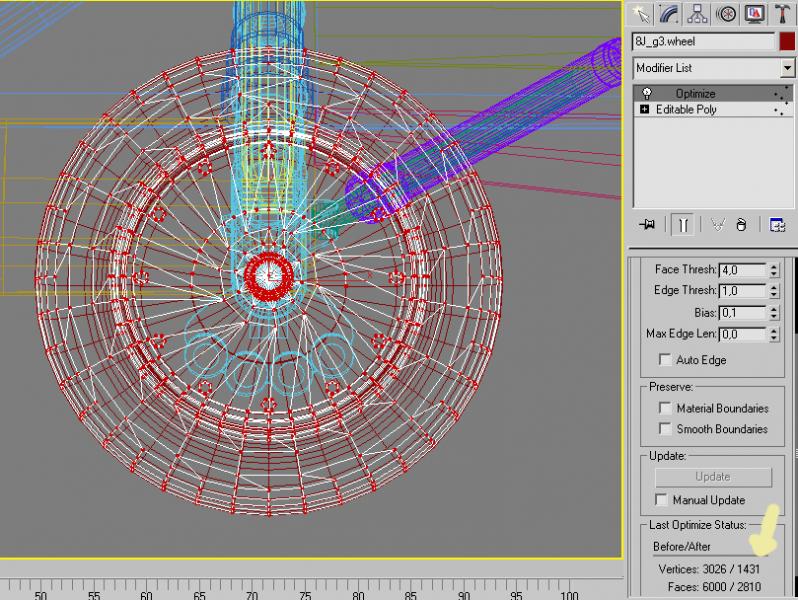Screen dimensions: 798x600
Task: Check Smooth Boundaries preserve option
Action: click(x=665, y=428)
